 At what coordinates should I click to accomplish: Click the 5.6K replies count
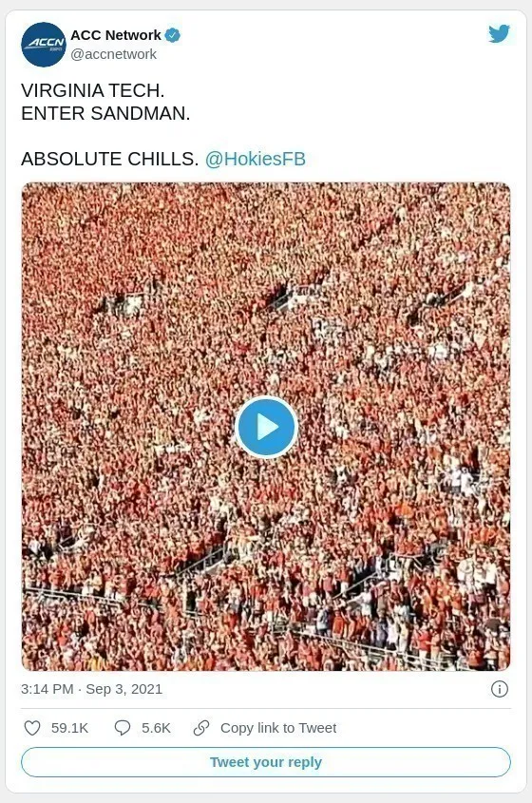(156, 728)
